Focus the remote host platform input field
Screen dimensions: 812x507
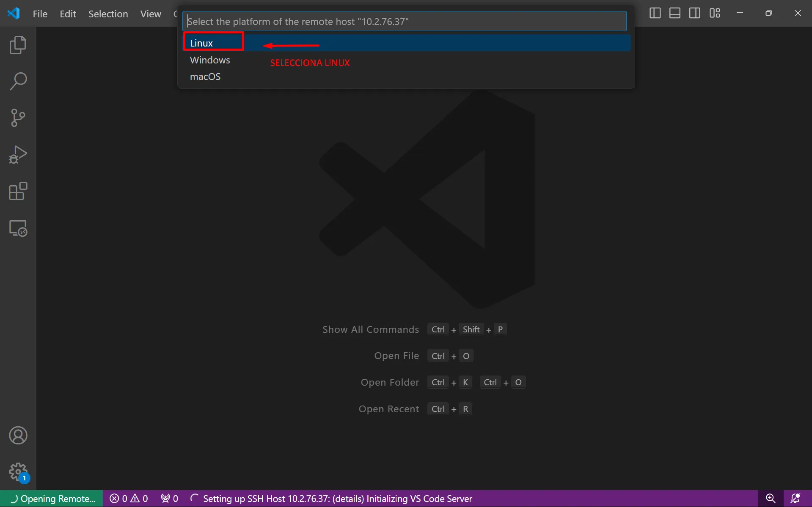(404, 22)
